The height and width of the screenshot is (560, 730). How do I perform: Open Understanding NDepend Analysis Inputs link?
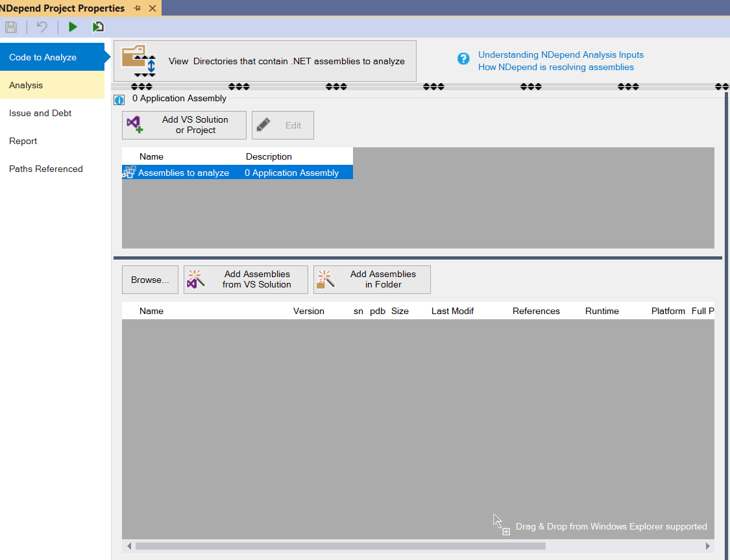(x=561, y=55)
